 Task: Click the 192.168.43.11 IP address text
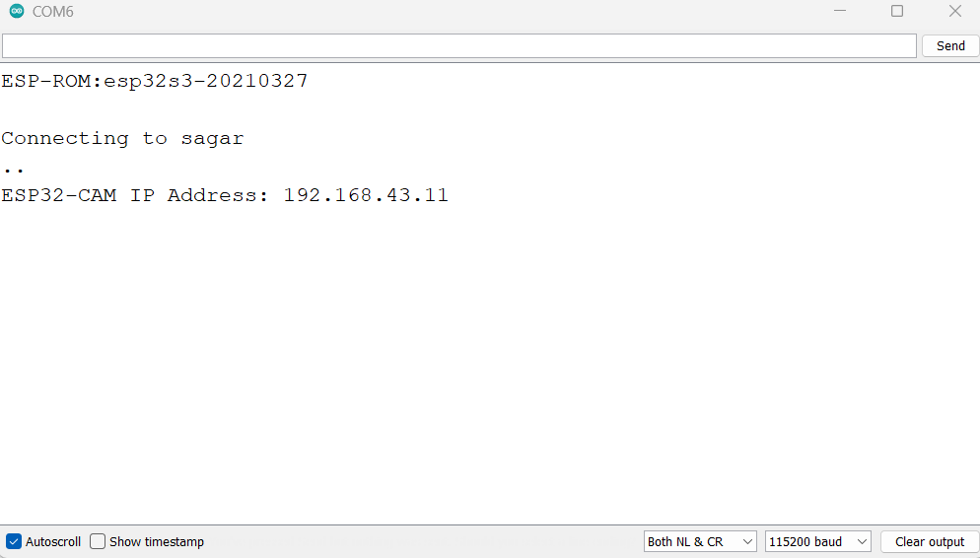pyautogui.click(x=366, y=195)
